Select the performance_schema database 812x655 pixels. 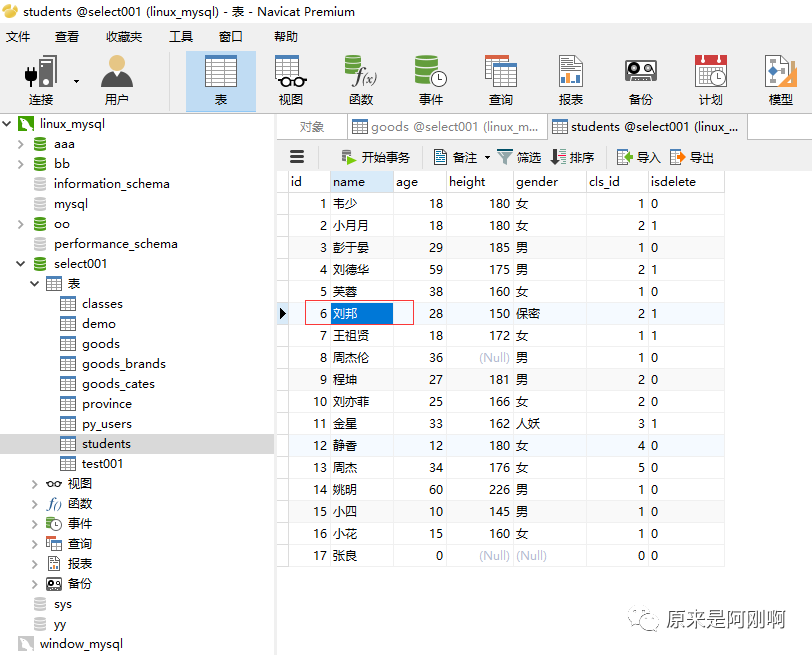pyautogui.click(x=115, y=244)
